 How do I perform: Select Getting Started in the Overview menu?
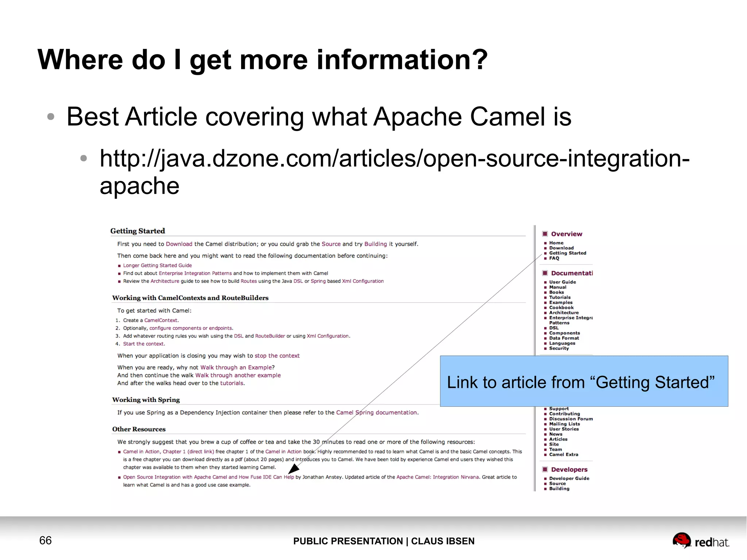(x=568, y=253)
